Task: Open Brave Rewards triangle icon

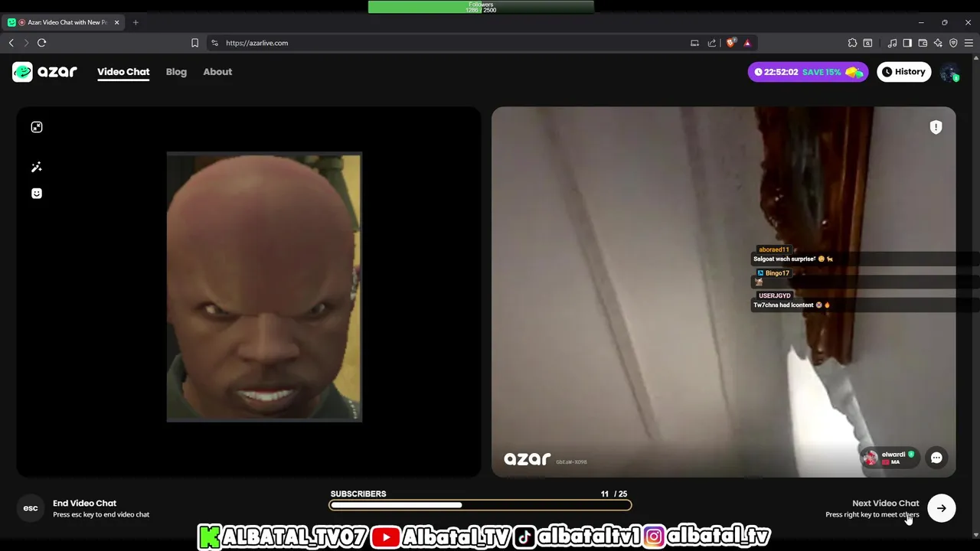Action: (747, 43)
